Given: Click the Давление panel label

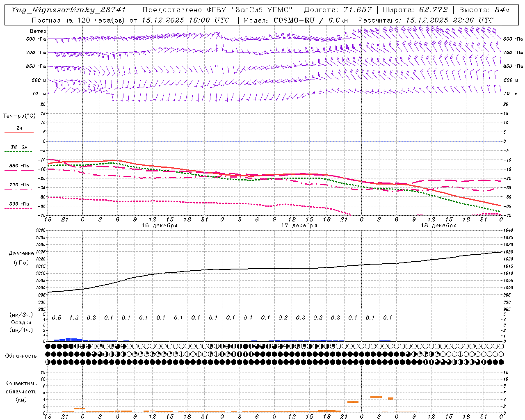Looking at the screenshot, I should click(x=21, y=253).
